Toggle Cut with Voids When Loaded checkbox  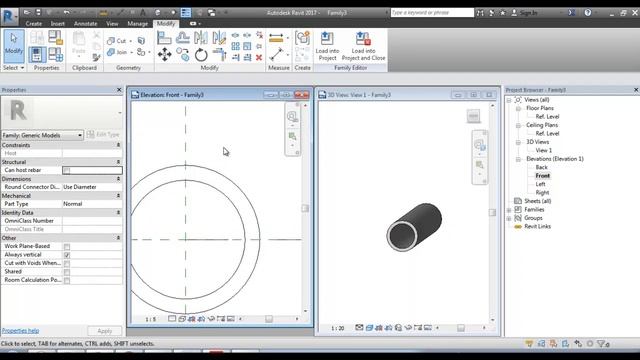(x=67, y=263)
